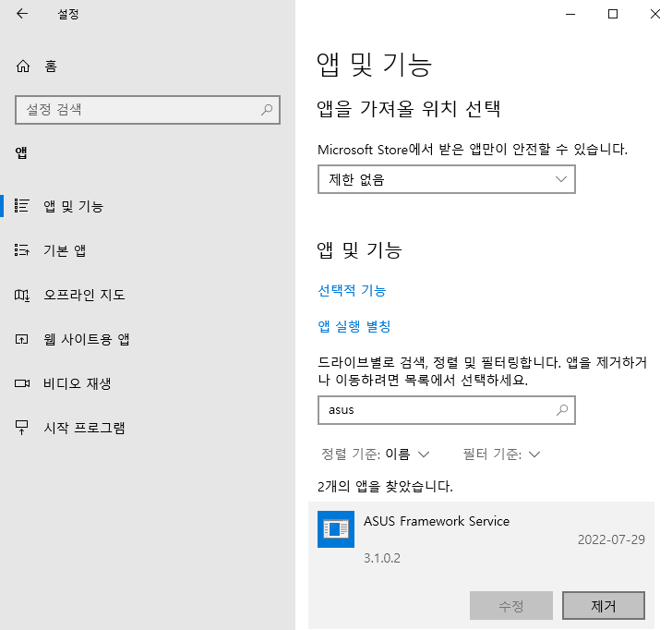Select the 비디오 재생 camera icon

[22, 383]
